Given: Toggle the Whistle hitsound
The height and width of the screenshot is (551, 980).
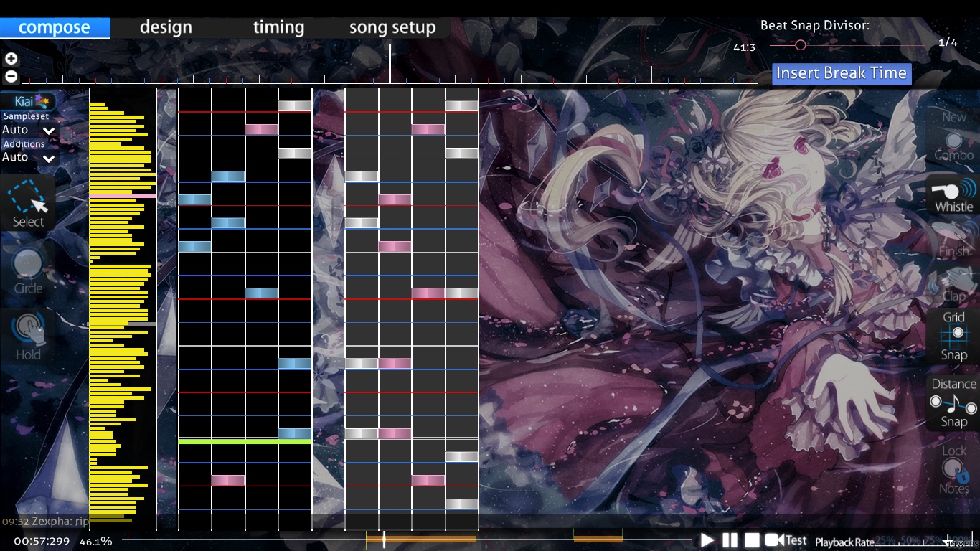Looking at the screenshot, I should coord(953,194).
